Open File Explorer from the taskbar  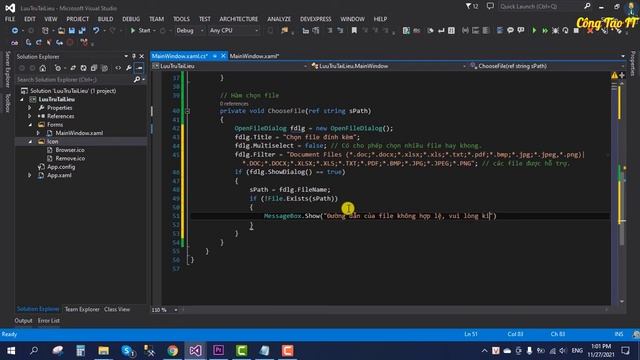pyautogui.click(x=104, y=351)
